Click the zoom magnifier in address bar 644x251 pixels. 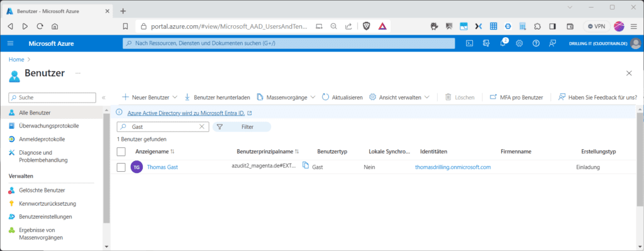click(x=333, y=26)
